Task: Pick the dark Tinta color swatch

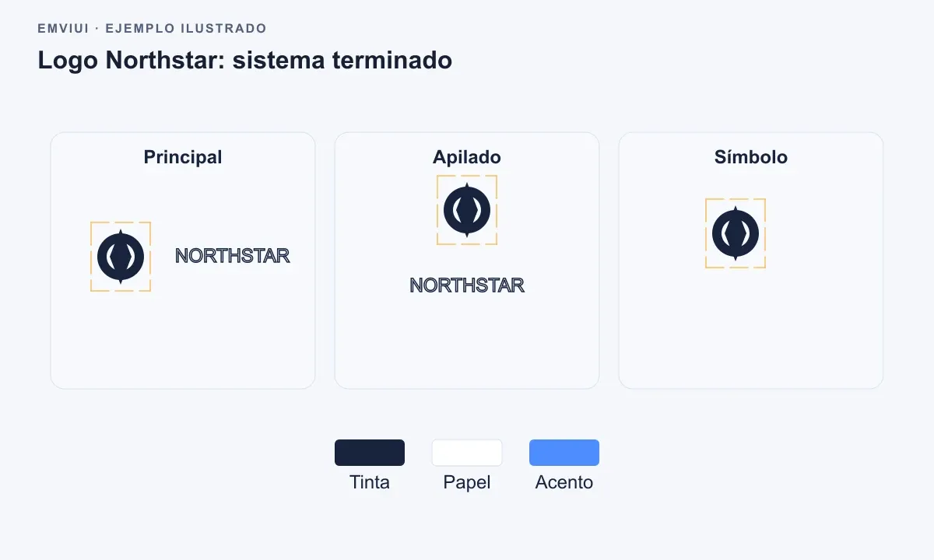Action: (x=370, y=453)
